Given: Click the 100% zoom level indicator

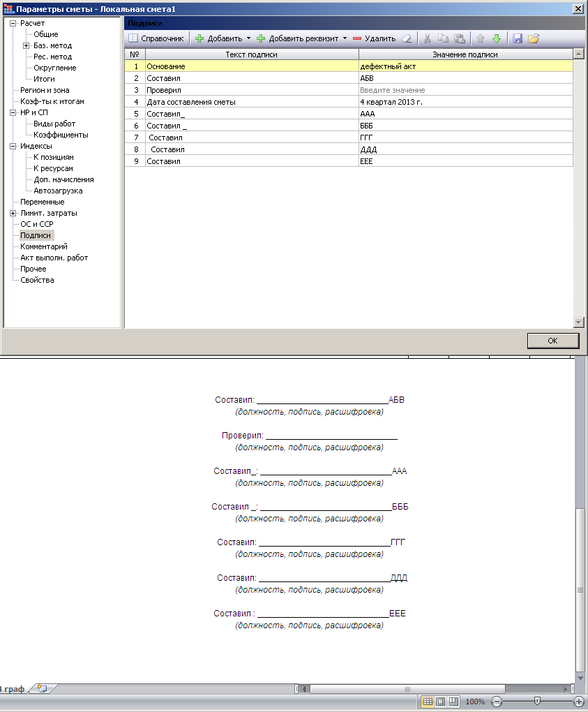Looking at the screenshot, I should click(x=475, y=702).
